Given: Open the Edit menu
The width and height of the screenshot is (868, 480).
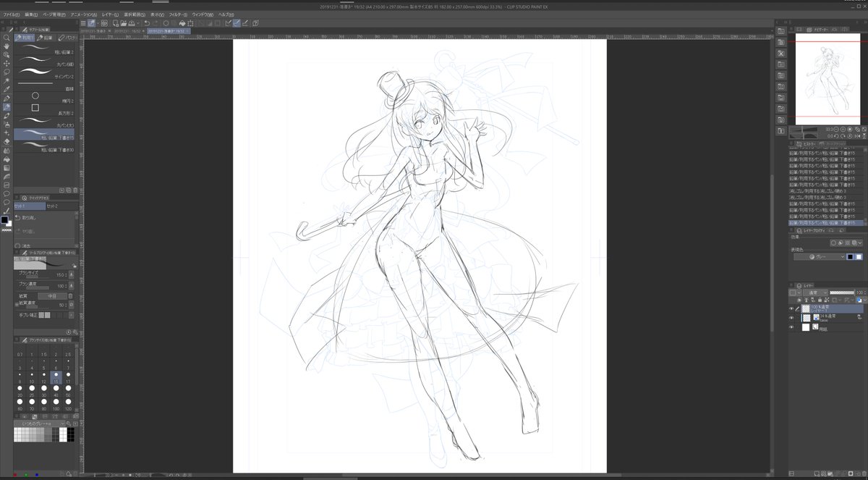Looking at the screenshot, I should pos(30,14).
